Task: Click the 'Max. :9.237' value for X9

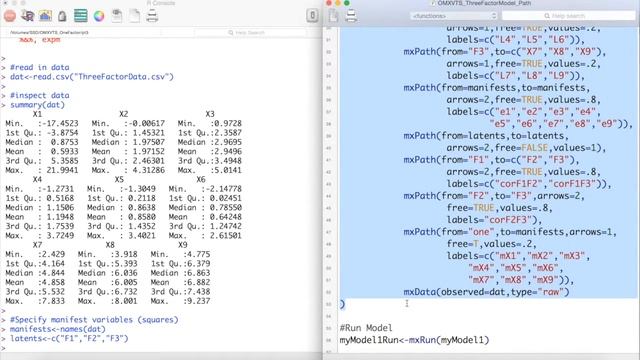Action: (x=180, y=301)
